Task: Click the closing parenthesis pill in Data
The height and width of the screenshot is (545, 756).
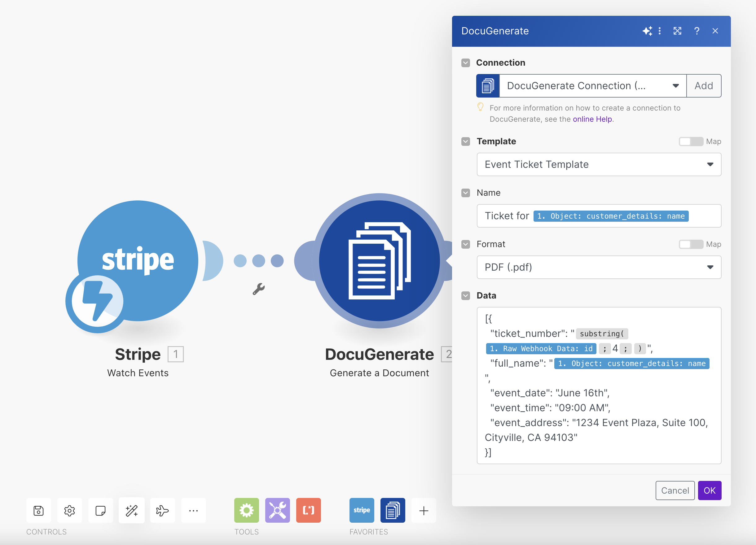Action: (640, 349)
